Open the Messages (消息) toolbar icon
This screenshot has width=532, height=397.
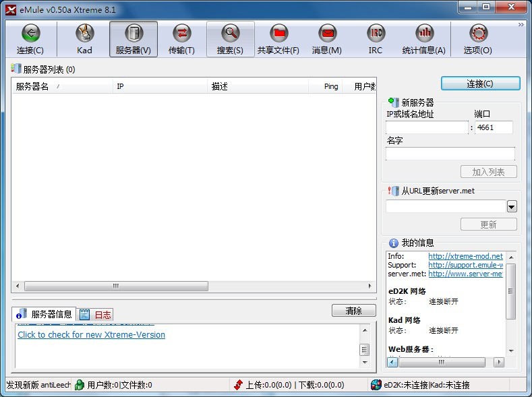click(x=327, y=39)
